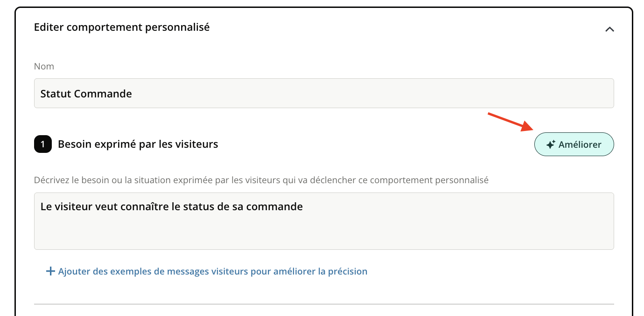Viewport: 644px width, 316px height.
Task: Open Ajouter des exemples de messages visiteurs link
Action: click(212, 271)
